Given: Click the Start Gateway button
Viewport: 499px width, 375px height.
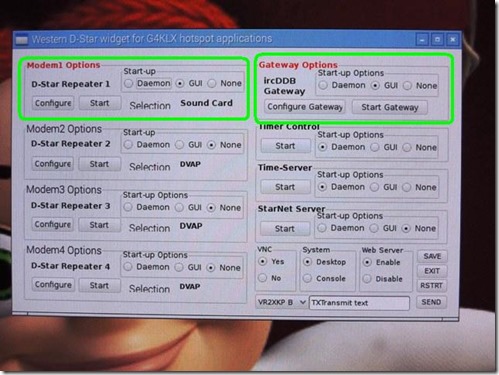Looking at the screenshot, I should click(390, 107).
